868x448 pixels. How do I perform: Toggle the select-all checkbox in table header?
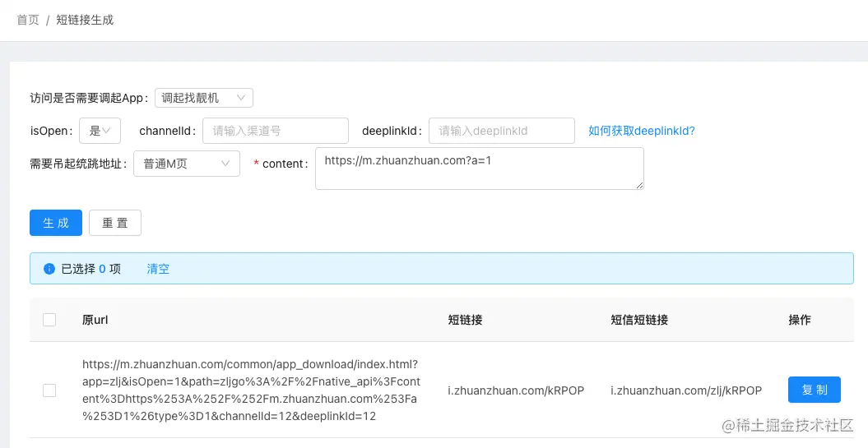coord(49,320)
